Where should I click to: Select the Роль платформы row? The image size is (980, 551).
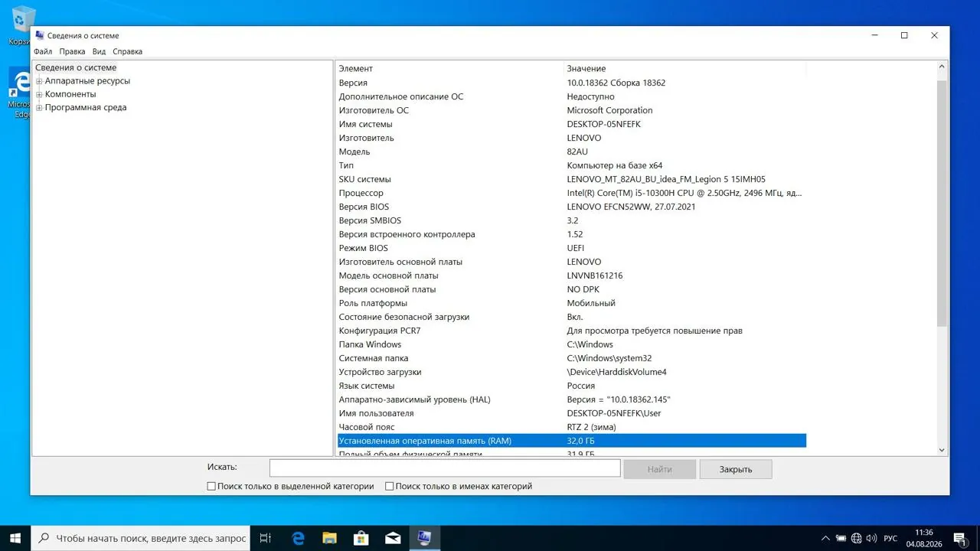pos(572,303)
